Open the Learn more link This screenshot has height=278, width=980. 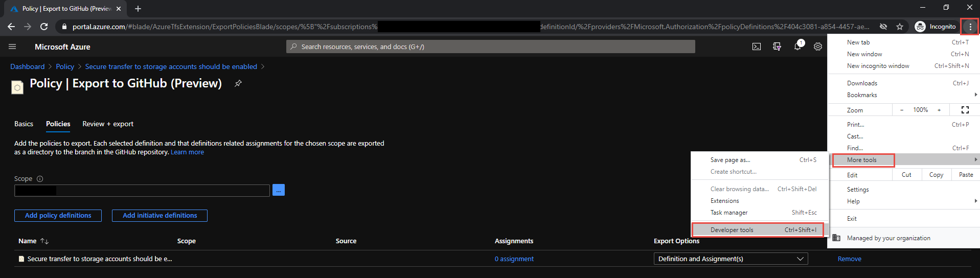pos(187,152)
